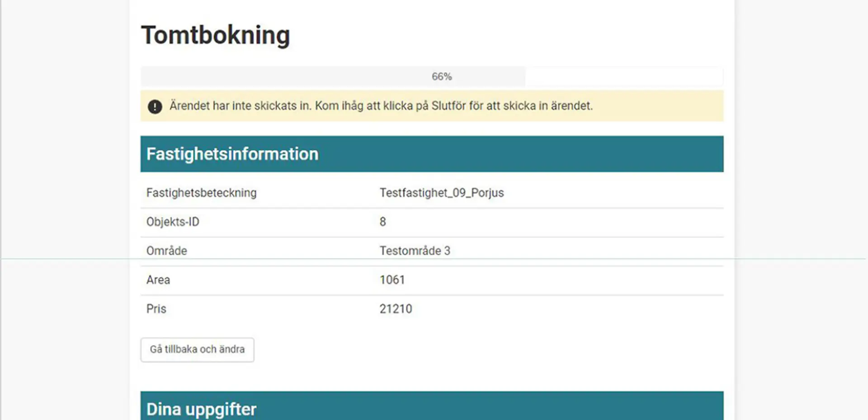Click the Dina uppgifter section header
This screenshot has height=420, width=868.
[201, 409]
